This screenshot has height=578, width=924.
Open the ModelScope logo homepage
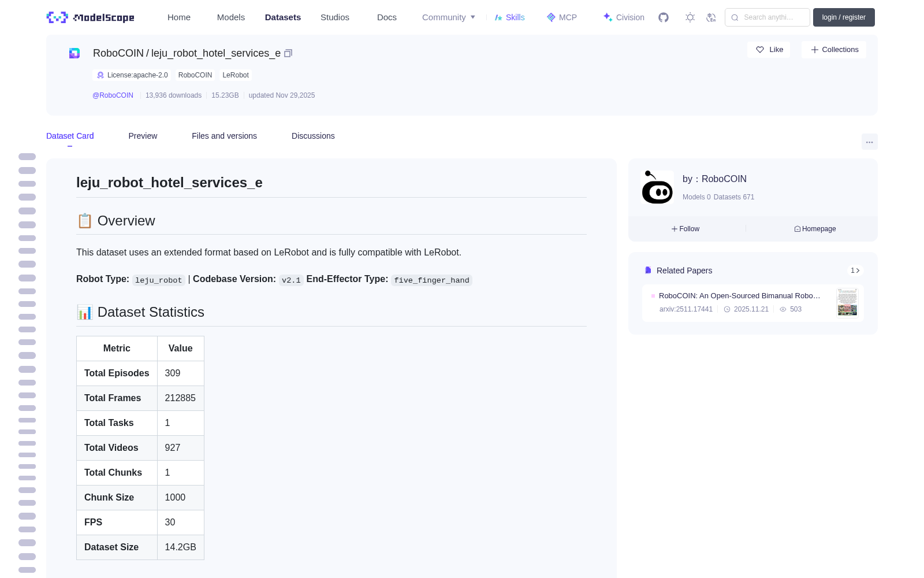91,17
